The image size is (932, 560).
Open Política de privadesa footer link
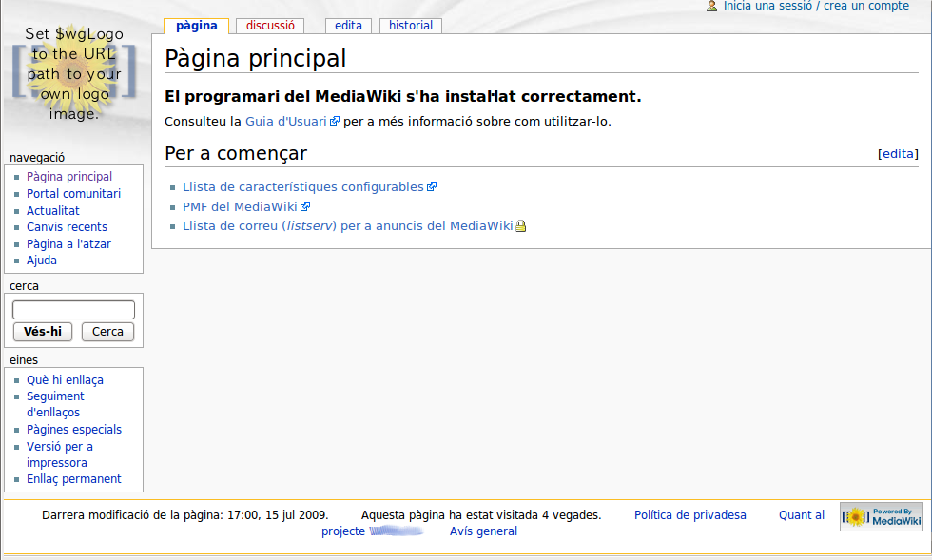pos(690,515)
